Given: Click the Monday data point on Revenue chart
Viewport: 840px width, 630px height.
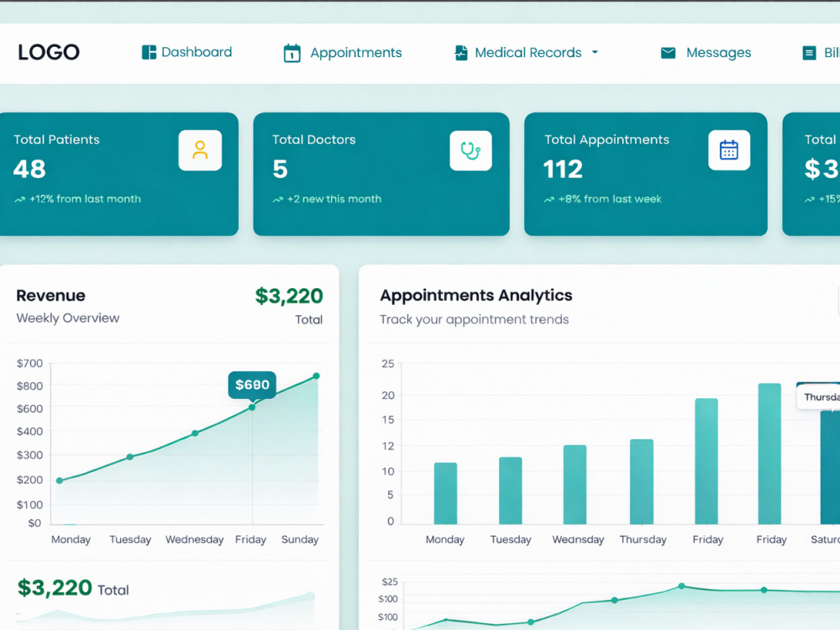Looking at the screenshot, I should click(x=60, y=480).
